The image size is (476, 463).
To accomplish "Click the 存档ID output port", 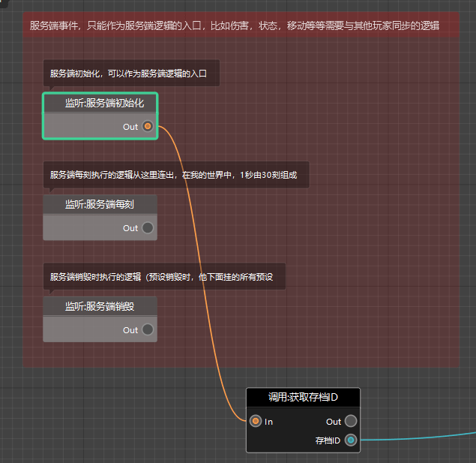I will pos(351,440).
